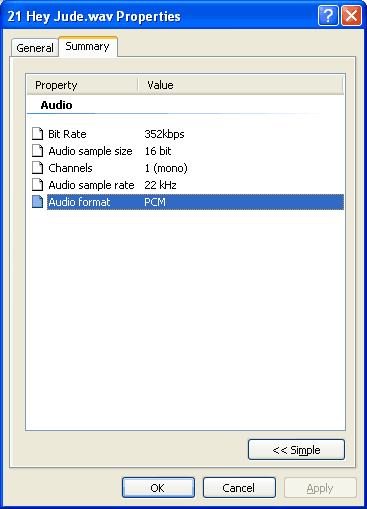This screenshot has width=367, height=509.
Task: Click the Bit Rate page icon
Action: [37, 134]
